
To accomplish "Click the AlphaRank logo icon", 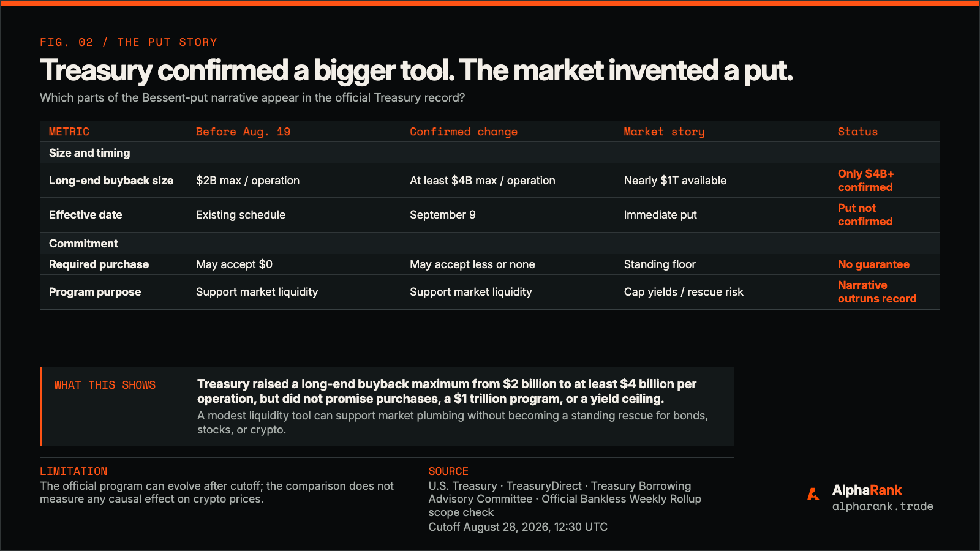I will [x=813, y=494].
